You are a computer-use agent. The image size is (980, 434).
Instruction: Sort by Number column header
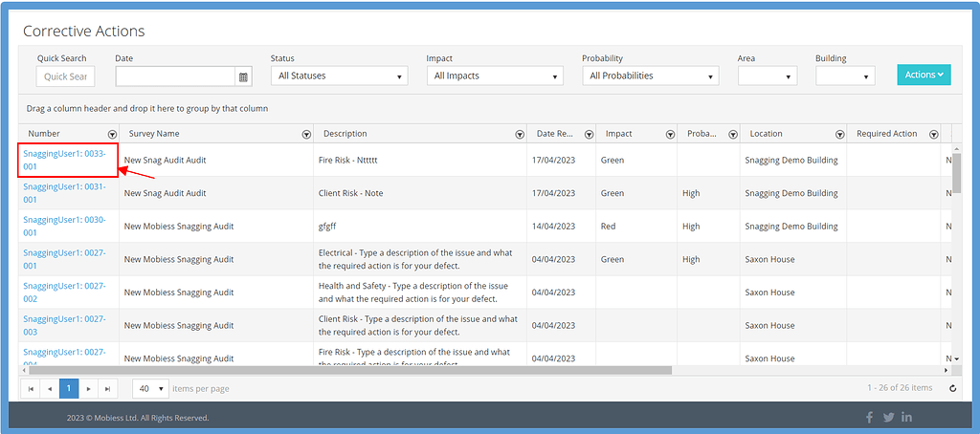[44, 134]
